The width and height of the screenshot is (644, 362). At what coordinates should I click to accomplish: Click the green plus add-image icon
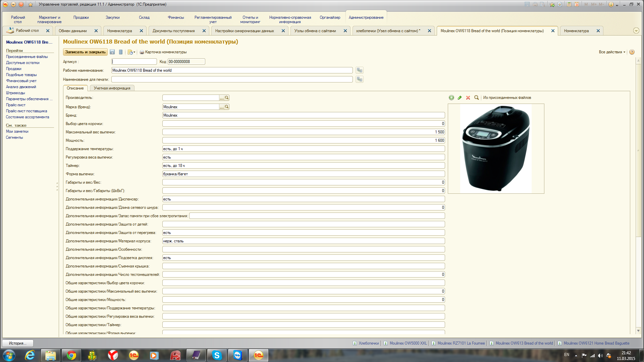[451, 98]
